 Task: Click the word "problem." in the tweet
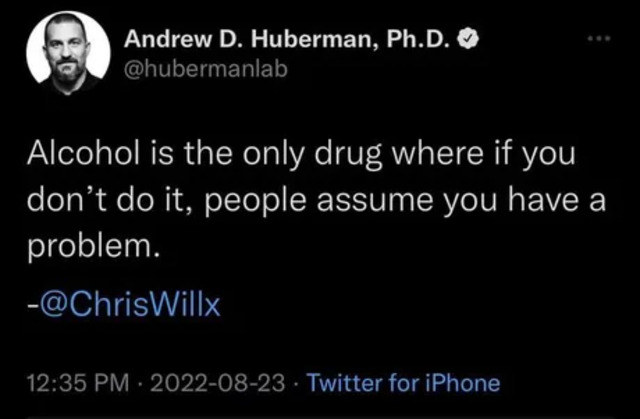tap(93, 248)
